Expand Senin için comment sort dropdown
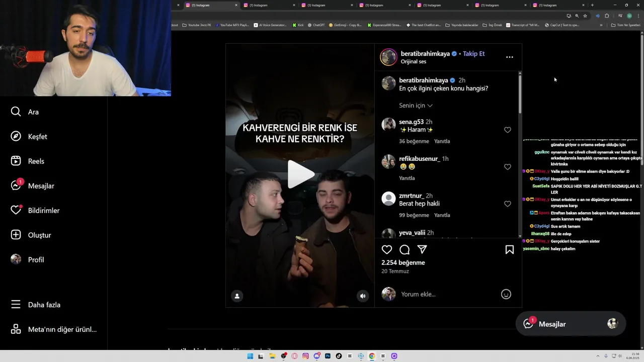The image size is (644, 362). 416,106
